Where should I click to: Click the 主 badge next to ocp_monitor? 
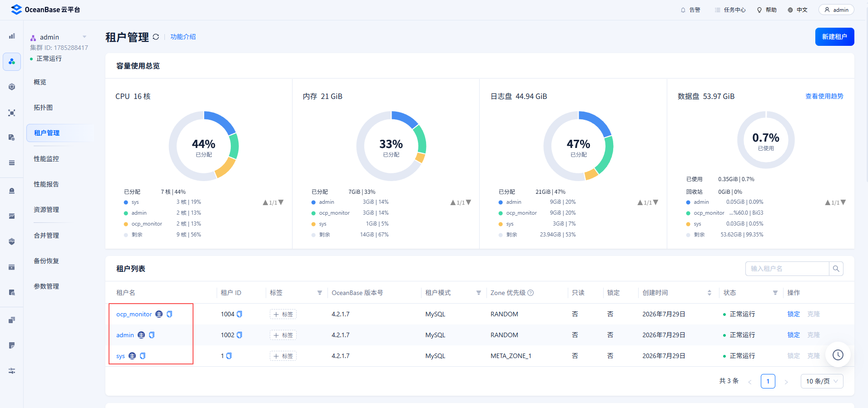pos(159,314)
